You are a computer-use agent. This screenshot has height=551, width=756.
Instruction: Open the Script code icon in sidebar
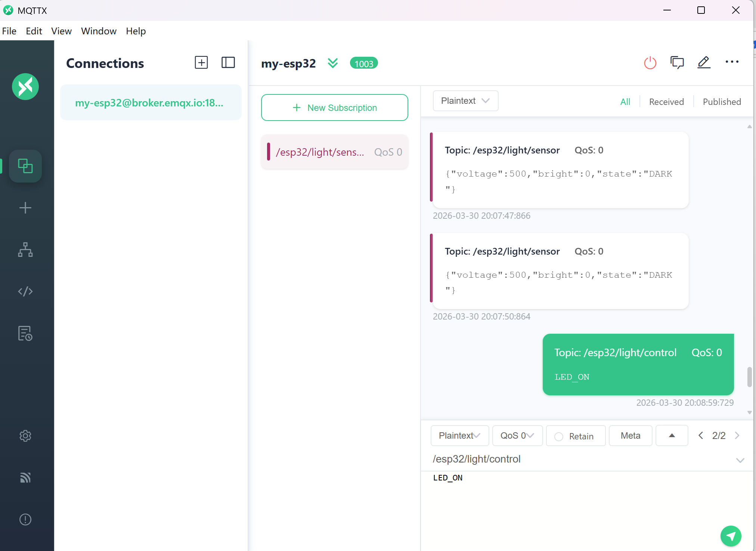(25, 291)
